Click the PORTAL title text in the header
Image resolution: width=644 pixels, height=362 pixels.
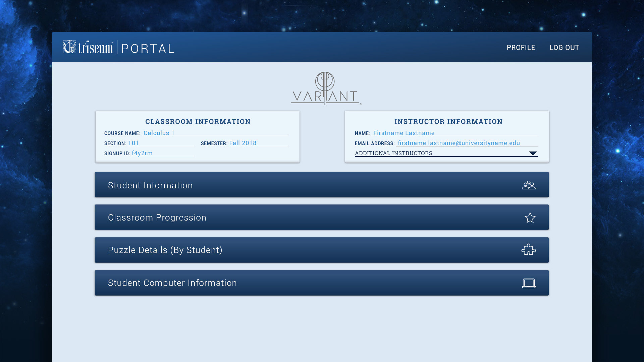(148, 49)
